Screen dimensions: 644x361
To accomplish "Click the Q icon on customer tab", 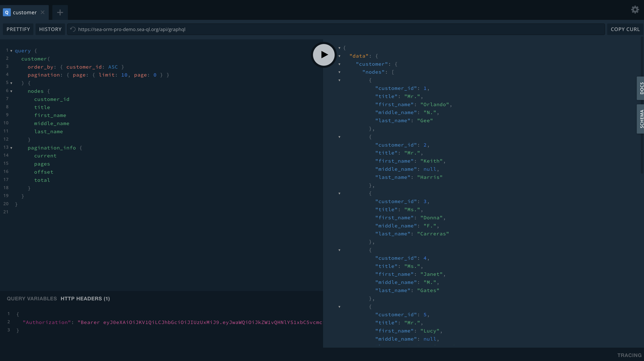I will (7, 12).
